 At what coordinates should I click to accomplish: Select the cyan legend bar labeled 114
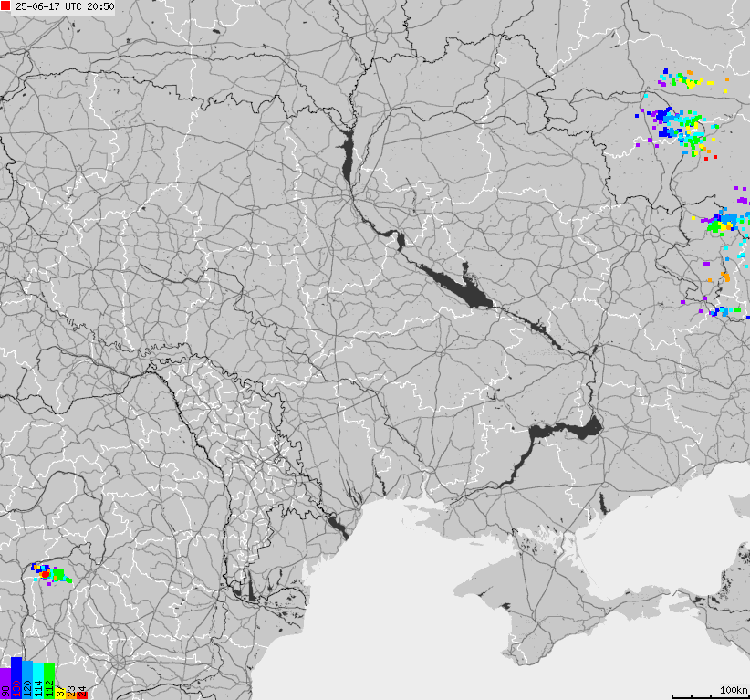(x=38, y=681)
